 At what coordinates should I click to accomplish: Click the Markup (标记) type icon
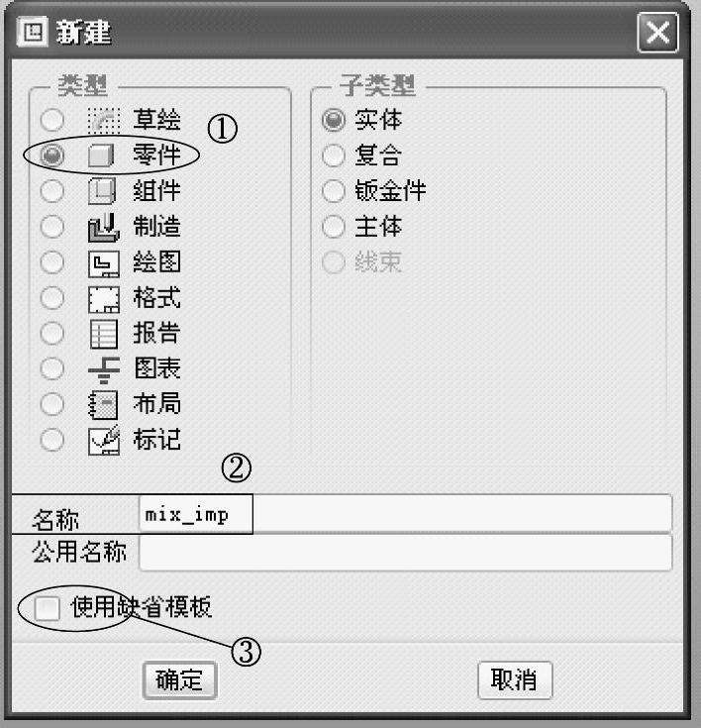(x=104, y=439)
